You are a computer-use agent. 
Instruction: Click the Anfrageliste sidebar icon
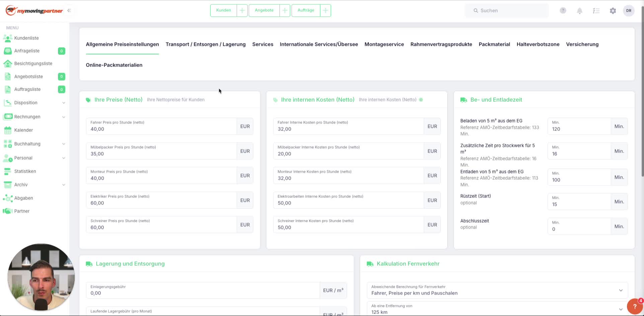(7, 51)
